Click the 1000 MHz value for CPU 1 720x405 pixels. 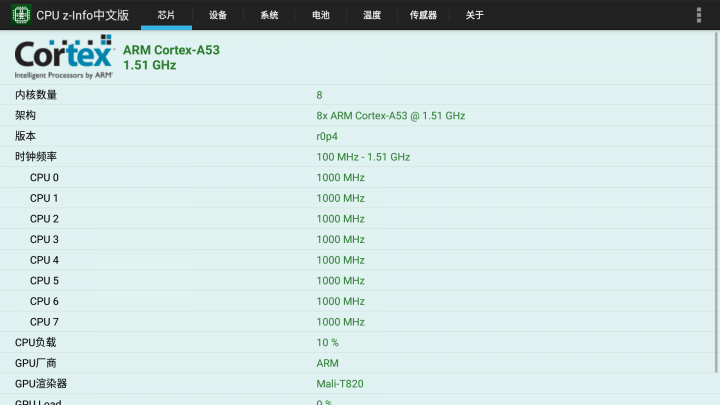coord(340,198)
